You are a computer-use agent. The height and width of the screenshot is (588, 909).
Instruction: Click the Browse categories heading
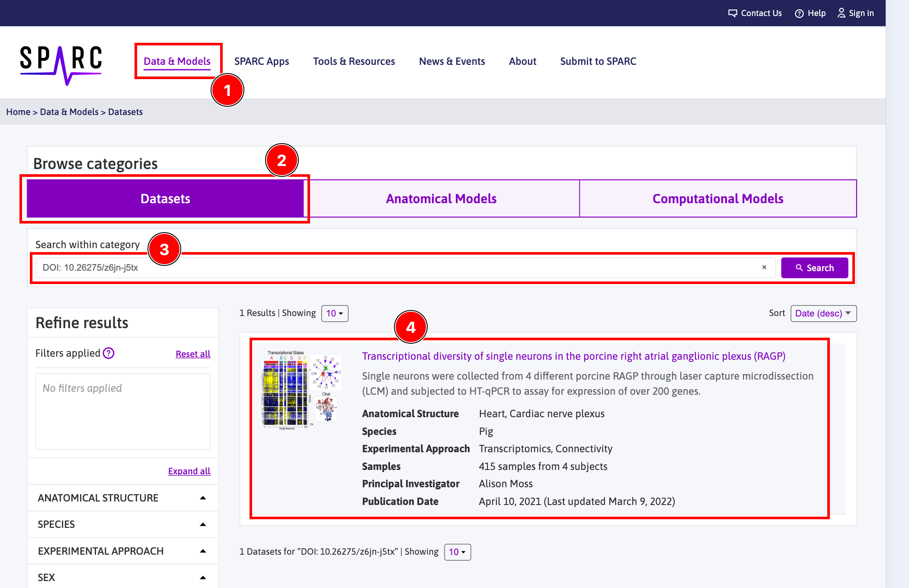[x=95, y=164]
